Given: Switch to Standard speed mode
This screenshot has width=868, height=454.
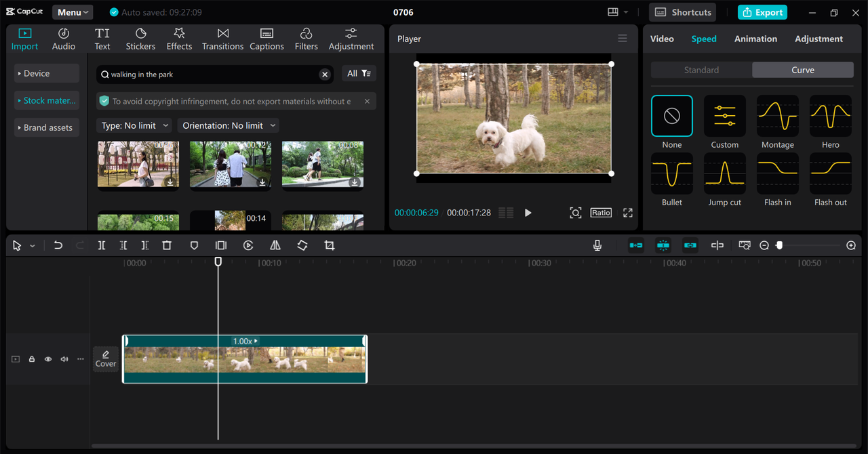Looking at the screenshot, I should (x=701, y=70).
